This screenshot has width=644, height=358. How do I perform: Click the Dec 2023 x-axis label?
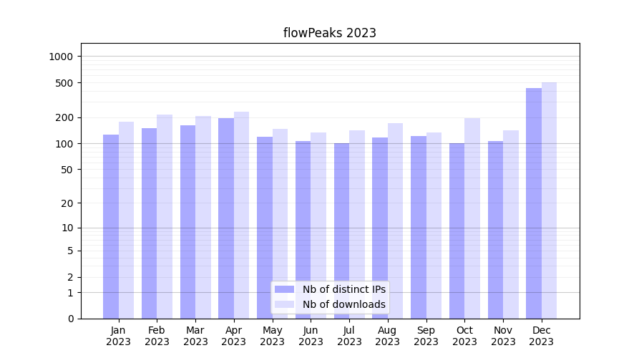click(541, 336)
